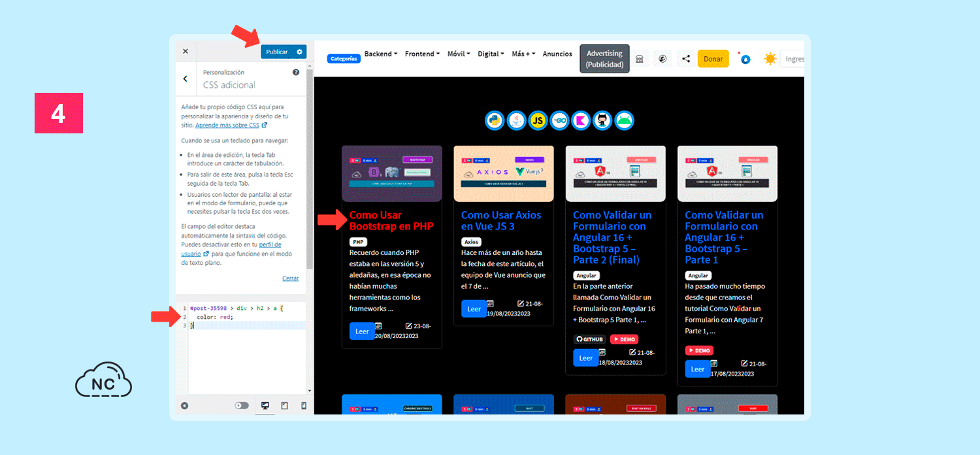Open the DEMO badge on Parte 1 card
The height and width of the screenshot is (455, 980).
(699, 350)
